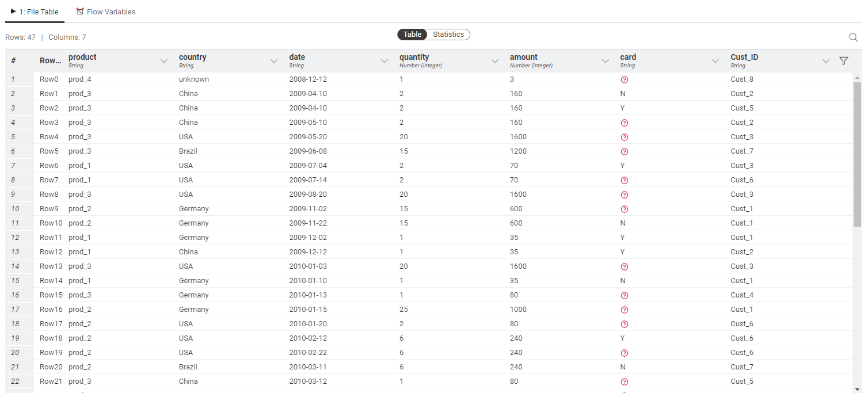The height and width of the screenshot is (393, 868).
Task: Open the Cust_ID column dropdown
Action: 826,61
